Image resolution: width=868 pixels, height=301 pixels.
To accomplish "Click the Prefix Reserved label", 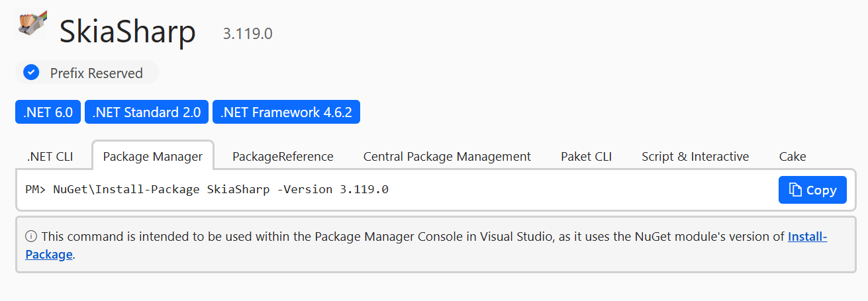I will (97, 73).
